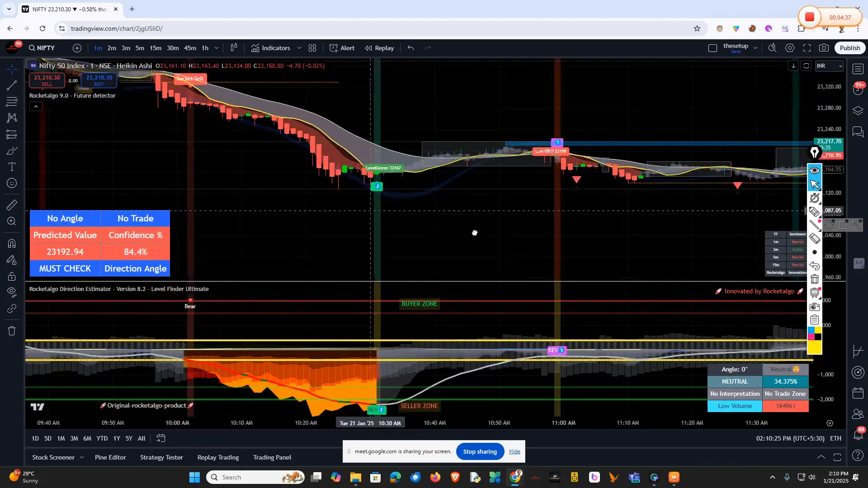Open the watchlist panel

858,69
